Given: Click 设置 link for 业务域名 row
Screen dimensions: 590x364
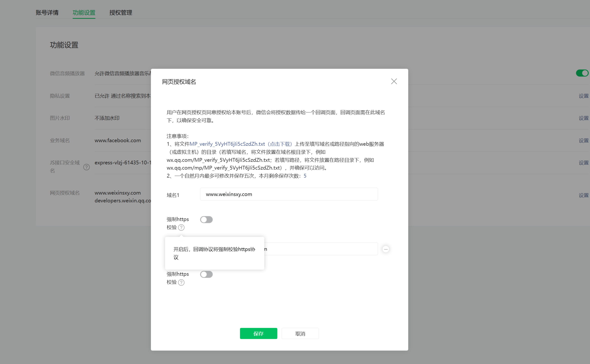Looking at the screenshot, I should [583, 141].
